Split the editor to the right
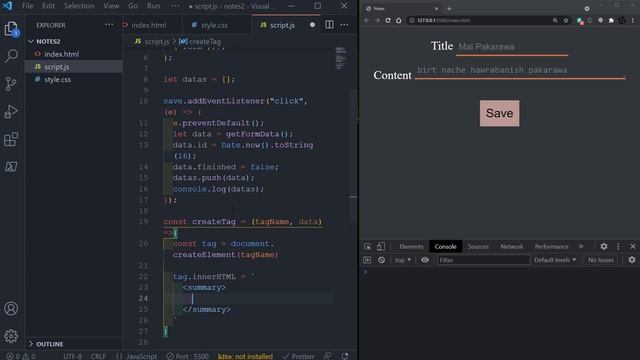Viewport: 640px width, 360px height. coord(329,25)
